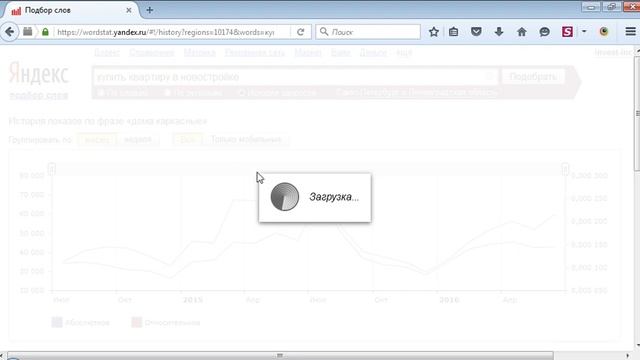The image size is (640, 360).
Task: Open the downloads arrow icon
Action: [x=499, y=32]
